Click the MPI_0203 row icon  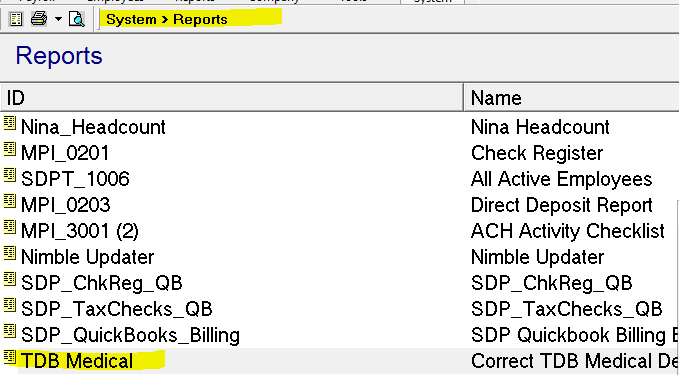click(10, 201)
